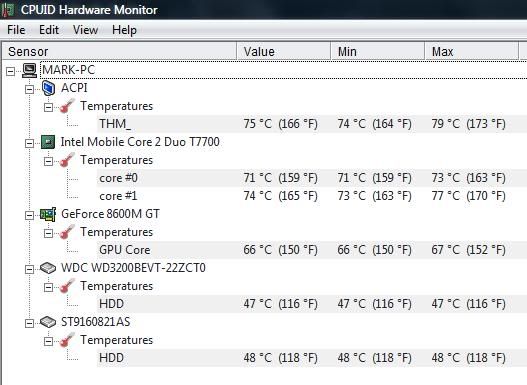
Task: Collapse the MARK-PC root node
Action: pyautogui.click(x=10, y=71)
